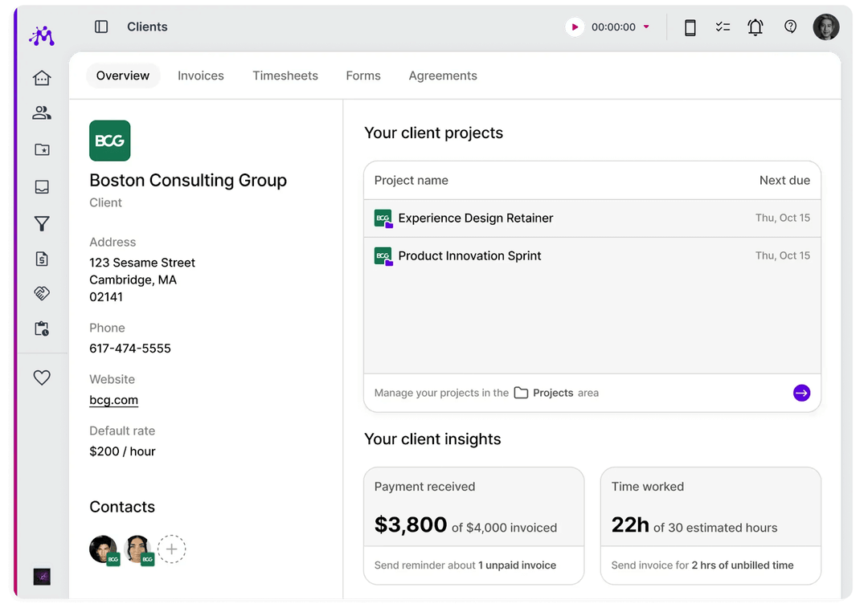Add a contact with the dashed plus button
Viewport: 868px width, 604px height.
(x=172, y=549)
